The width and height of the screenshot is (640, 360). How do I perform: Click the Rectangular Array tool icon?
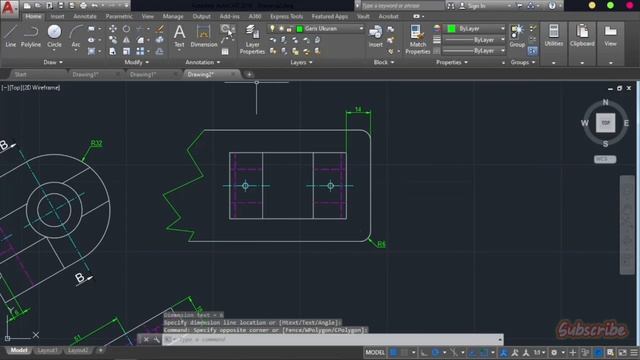point(140,51)
